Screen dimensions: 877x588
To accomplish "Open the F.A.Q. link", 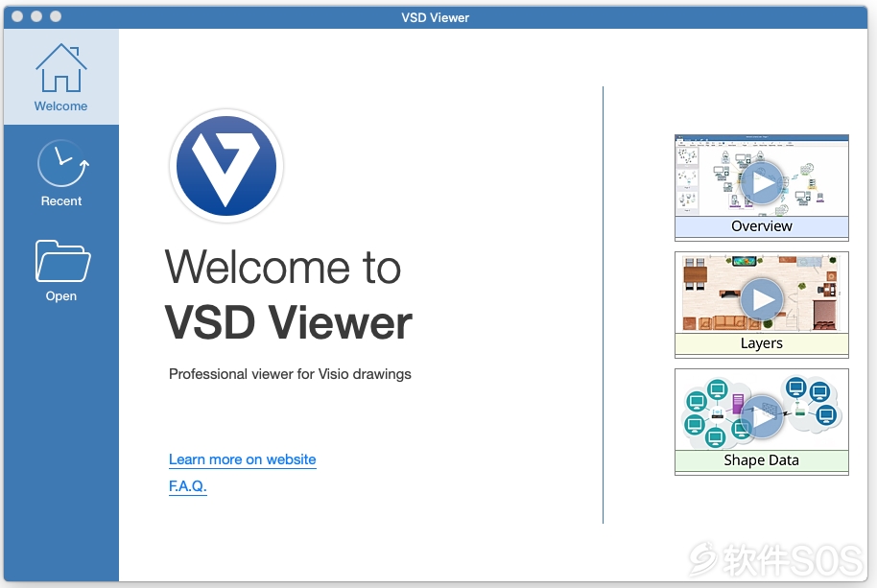I will (187, 486).
